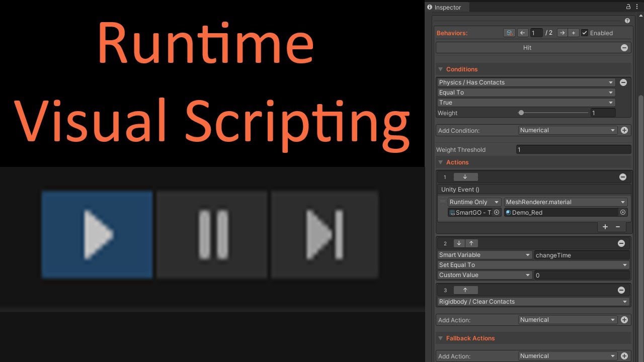Move action 3 up
Screen dimensions: 644x362
465,290
